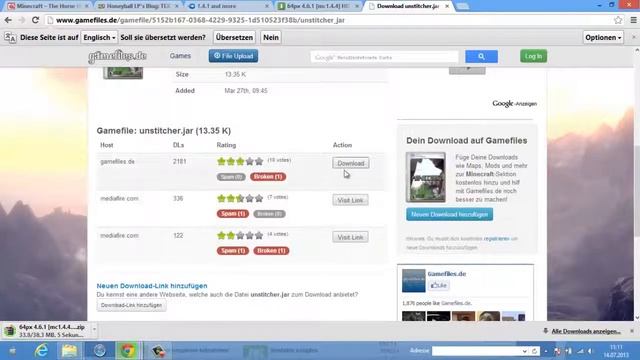Click the taskbar address refresh icon
The width and height of the screenshot is (640, 360).
tap(534, 351)
